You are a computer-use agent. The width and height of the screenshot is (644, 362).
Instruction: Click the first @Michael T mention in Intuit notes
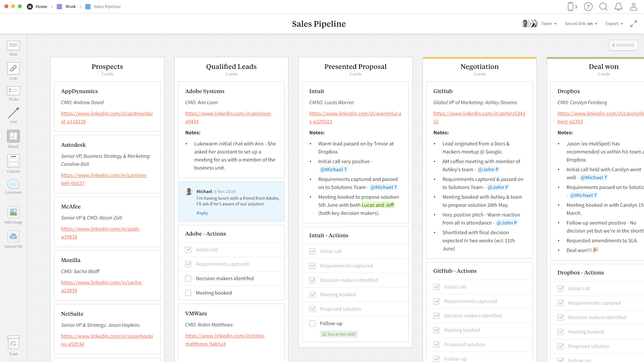click(x=334, y=169)
